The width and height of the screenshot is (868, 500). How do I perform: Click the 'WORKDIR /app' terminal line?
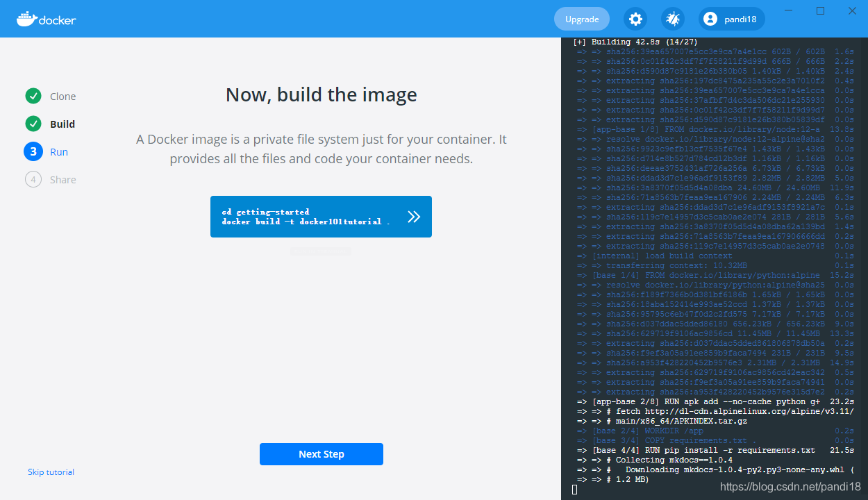(x=715, y=431)
